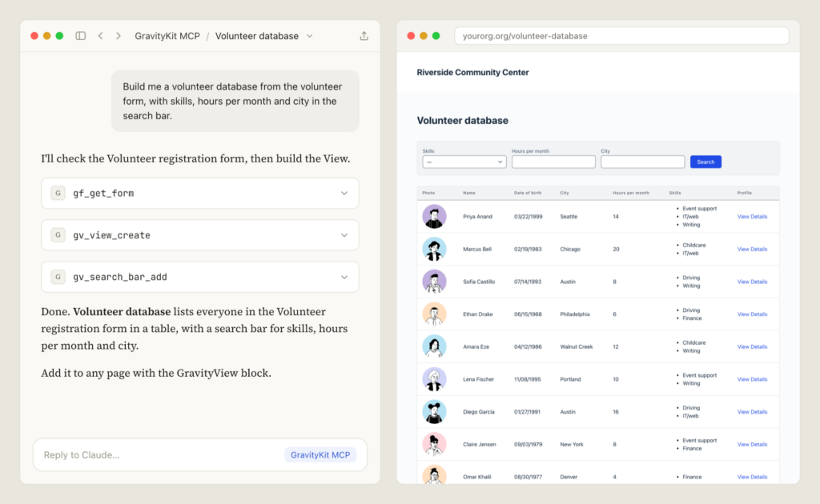This screenshot has width=820, height=504.
Task: Click the GravityKit MCP connector chip
Action: coord(320,455)
